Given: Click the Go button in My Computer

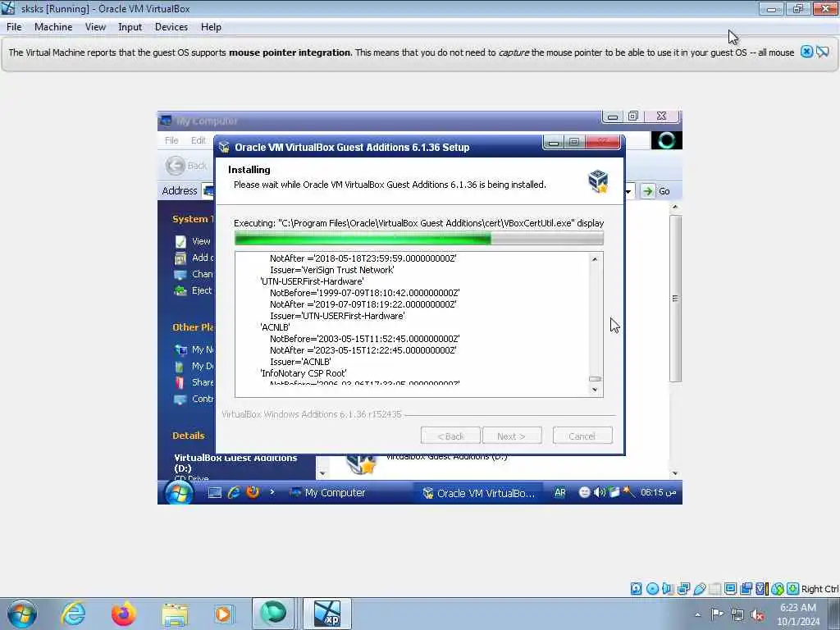Looking at the screenshot, I should pos(656,191).
